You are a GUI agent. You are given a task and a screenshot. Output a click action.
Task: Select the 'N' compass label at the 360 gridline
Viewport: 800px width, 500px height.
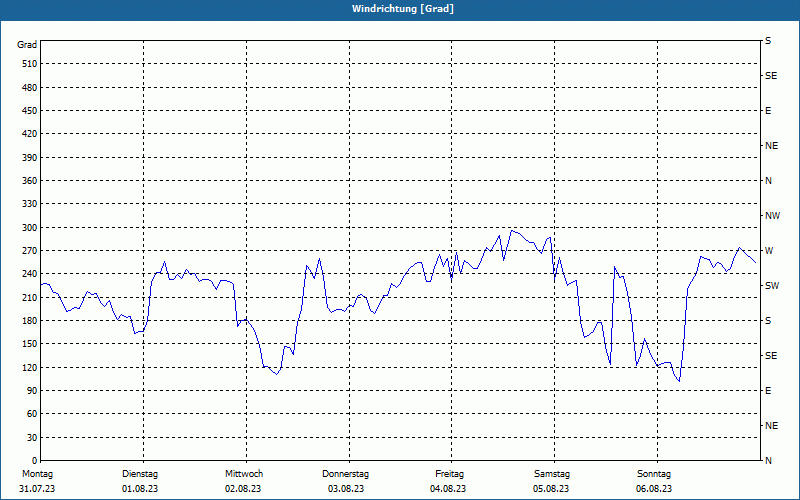768,181
